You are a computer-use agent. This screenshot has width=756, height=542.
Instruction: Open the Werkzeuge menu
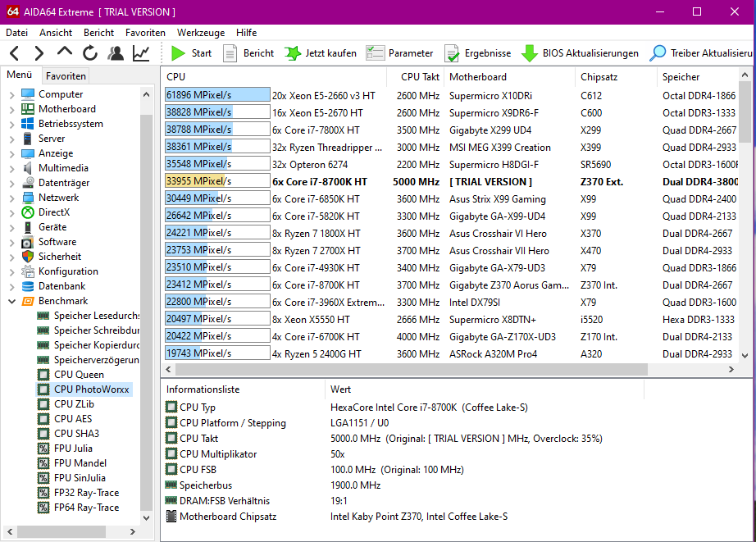201,33
